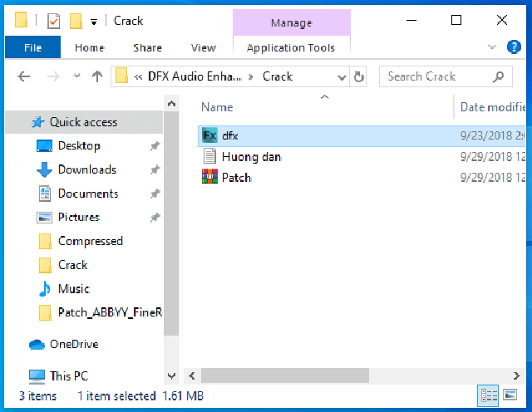The image size is (532, 412).
Task: Click file list scroll left arrow
Action: [192, 375]
